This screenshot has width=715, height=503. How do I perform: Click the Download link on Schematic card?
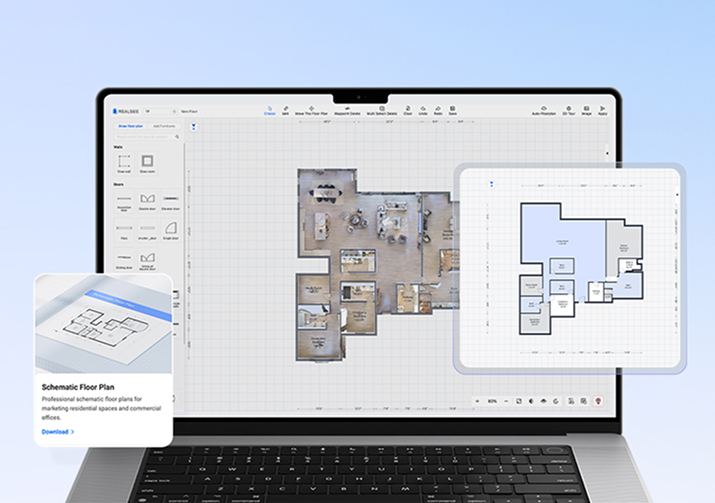[58, 431]
